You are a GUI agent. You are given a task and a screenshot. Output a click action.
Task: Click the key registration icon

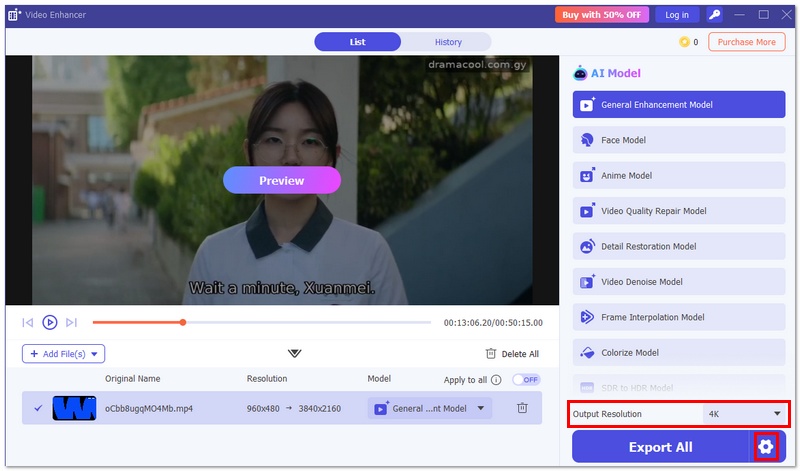point(714,15)
